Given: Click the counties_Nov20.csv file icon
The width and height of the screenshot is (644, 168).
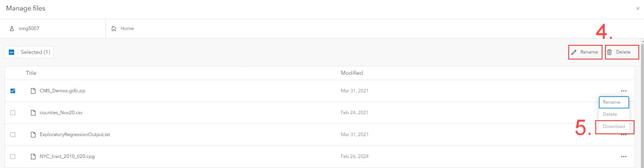Looking at the screenshot, I should [33, 113].
